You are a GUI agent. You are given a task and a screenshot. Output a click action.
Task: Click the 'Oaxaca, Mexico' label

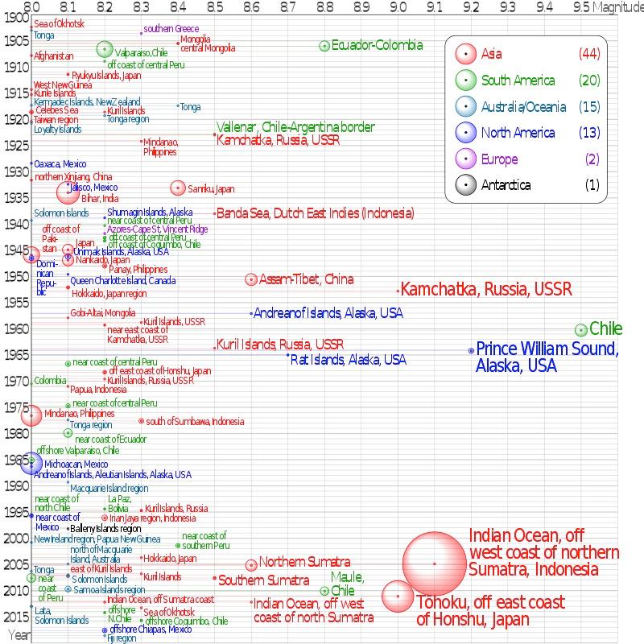[x=60, y=164]
